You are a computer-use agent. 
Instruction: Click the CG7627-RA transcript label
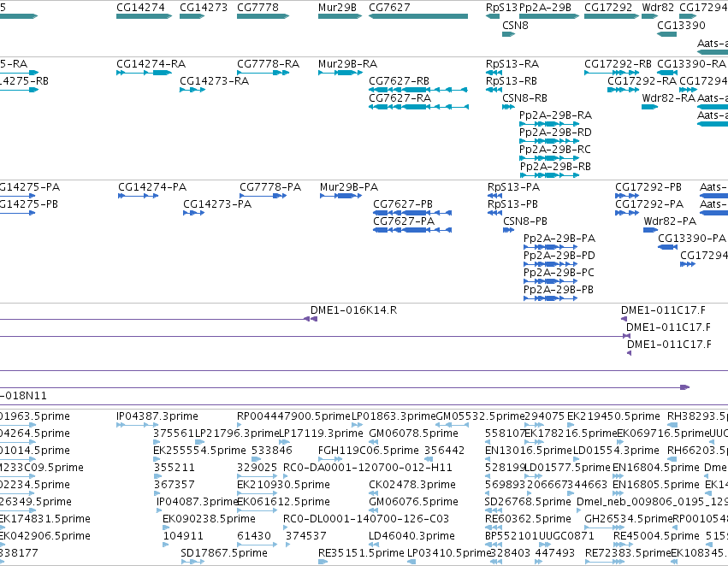click(x=400, y=98)
